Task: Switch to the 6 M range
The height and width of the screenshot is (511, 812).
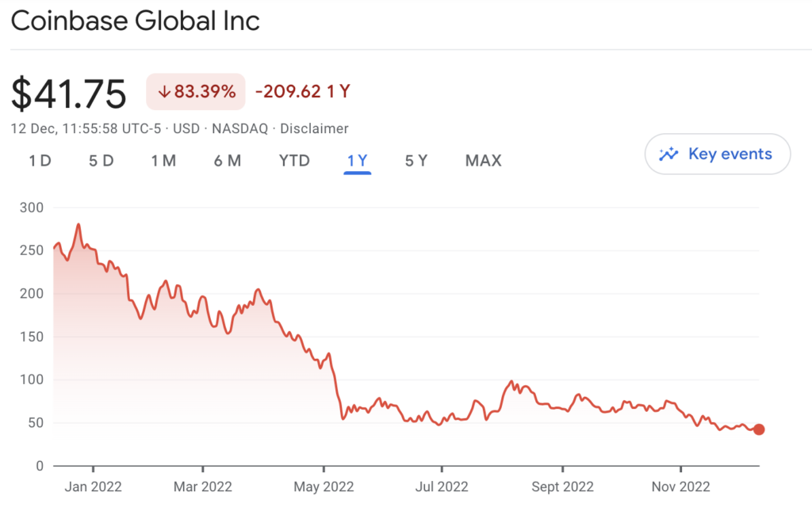Action: click(x=228, y=161)
